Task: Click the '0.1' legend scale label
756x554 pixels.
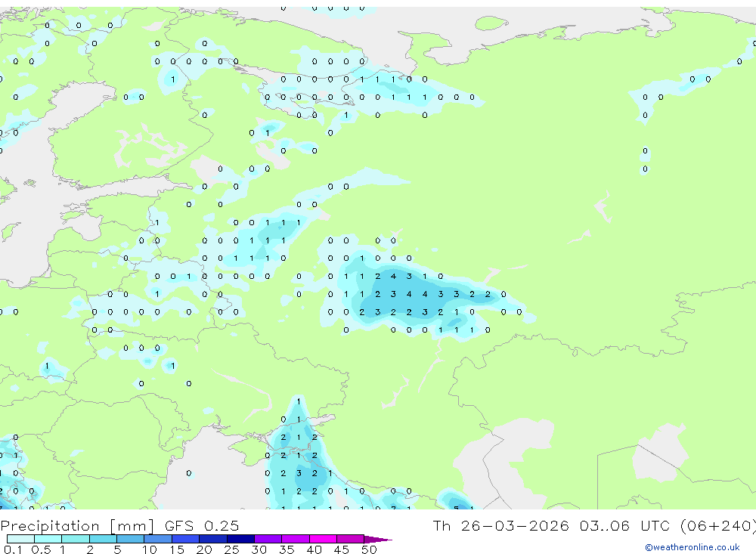Action: coord(13,549)
